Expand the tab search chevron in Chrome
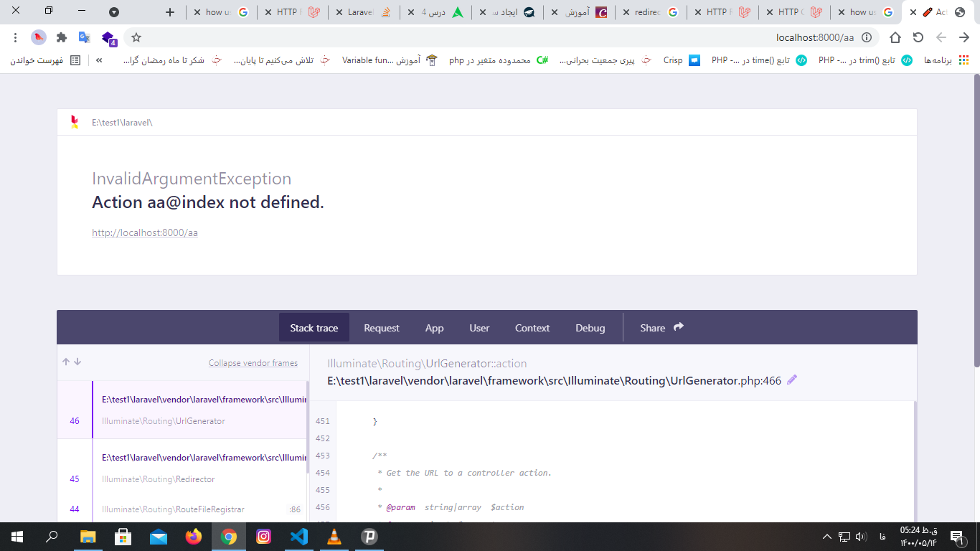 coord(114,12)
